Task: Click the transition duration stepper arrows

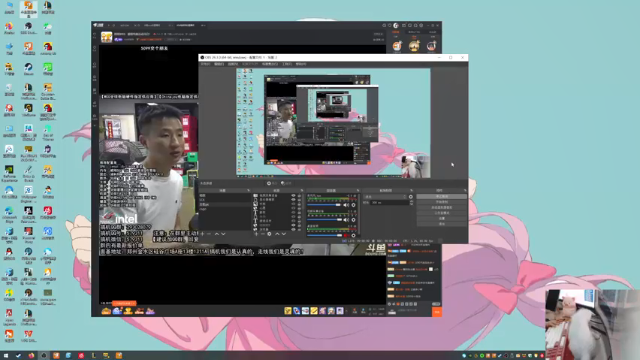Action: pos(411,202)
